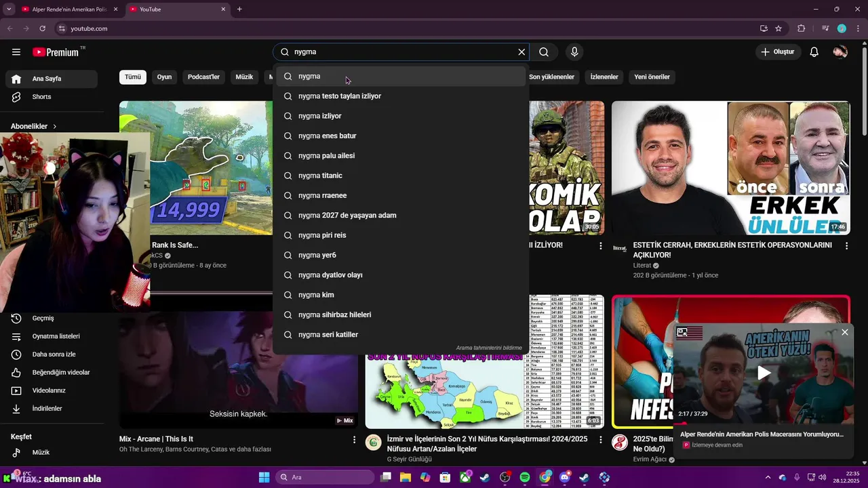Open Chrome extensions puzzle icon
This screenshot has width=868, height=488.
(x=802, y=28)
